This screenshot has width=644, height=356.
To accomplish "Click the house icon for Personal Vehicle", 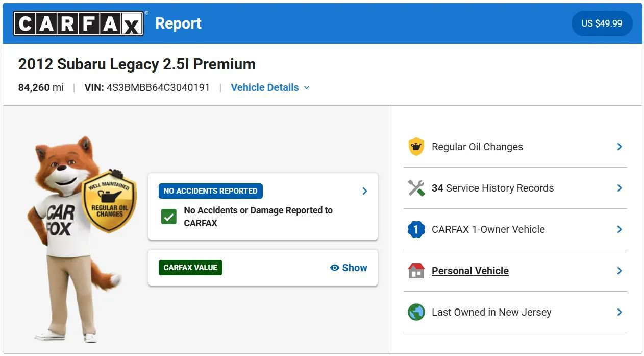I will click(x=416, y=271).
